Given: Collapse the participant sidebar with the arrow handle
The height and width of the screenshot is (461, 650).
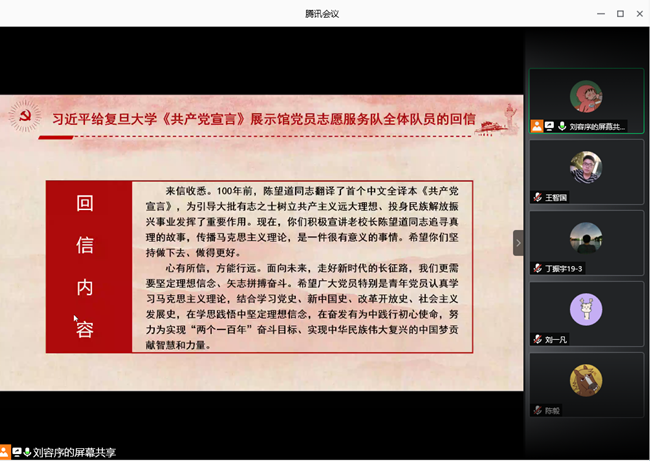Looking at the screenshot, I should point(518,243).
